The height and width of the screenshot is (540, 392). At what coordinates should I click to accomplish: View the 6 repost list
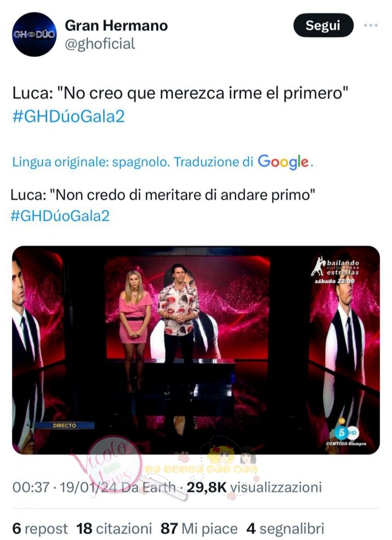pyautogui.click(x=40, y=528)
